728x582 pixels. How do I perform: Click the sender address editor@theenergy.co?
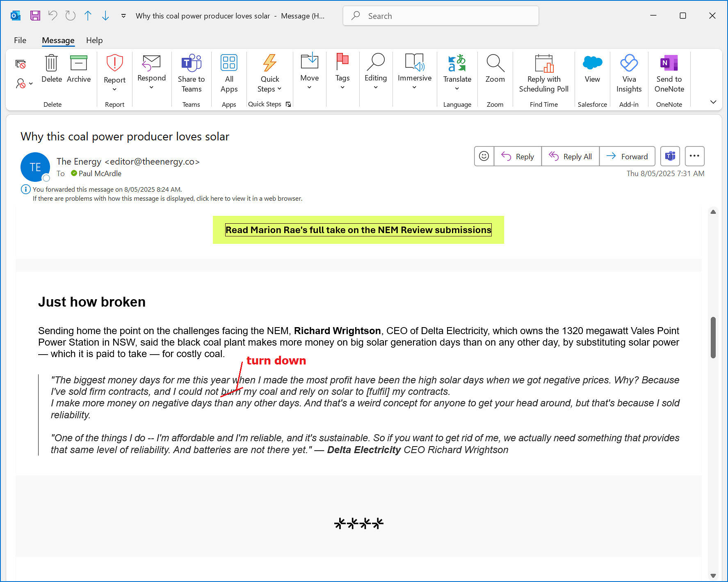coord(152,162)
